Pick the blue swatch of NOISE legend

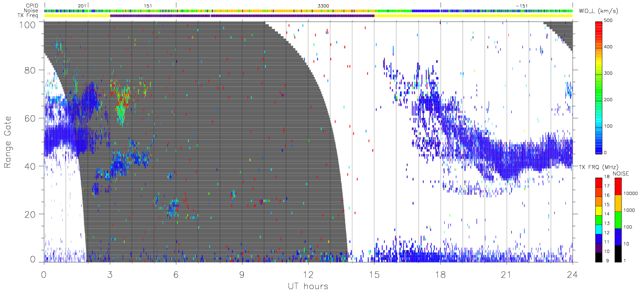click(x=618, y=236)
